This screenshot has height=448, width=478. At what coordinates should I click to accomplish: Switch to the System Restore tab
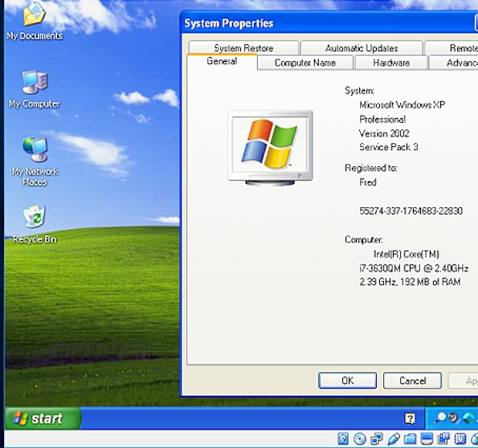pyautogui.click(x=243, y=47)
